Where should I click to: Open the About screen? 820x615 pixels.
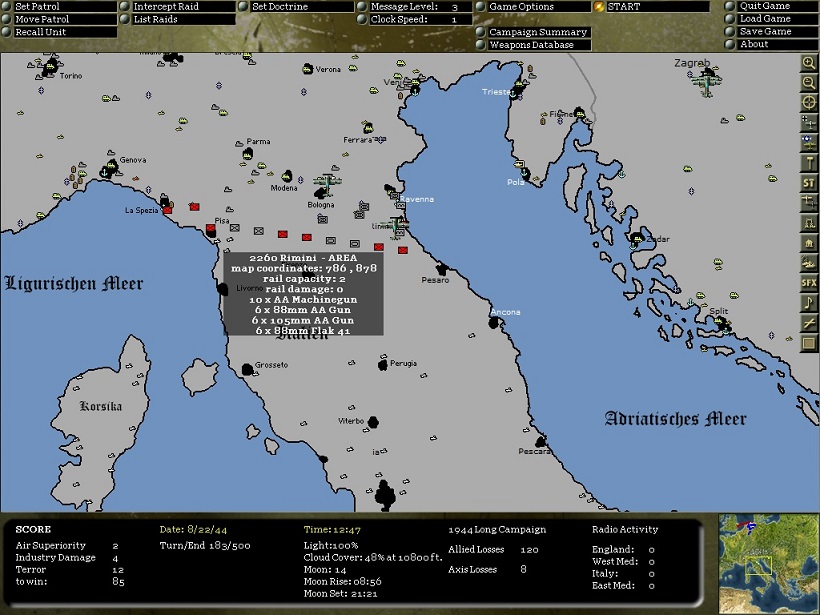tap(771, 44)
